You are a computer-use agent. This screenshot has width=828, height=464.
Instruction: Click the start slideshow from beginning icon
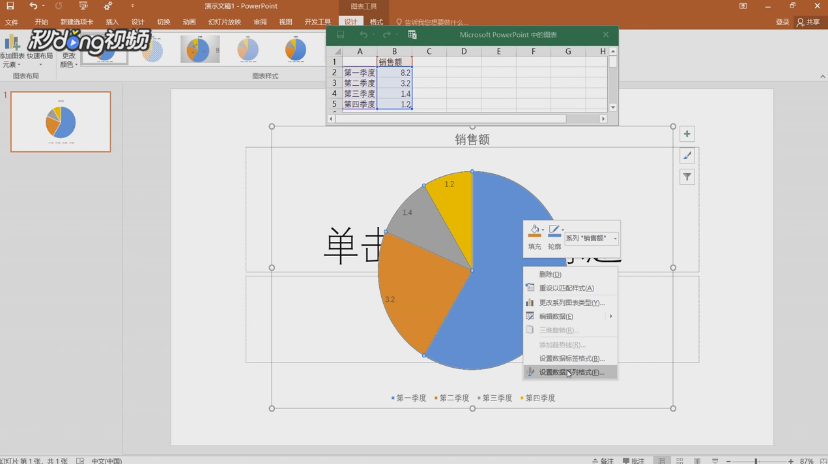(x=83, y=6)
